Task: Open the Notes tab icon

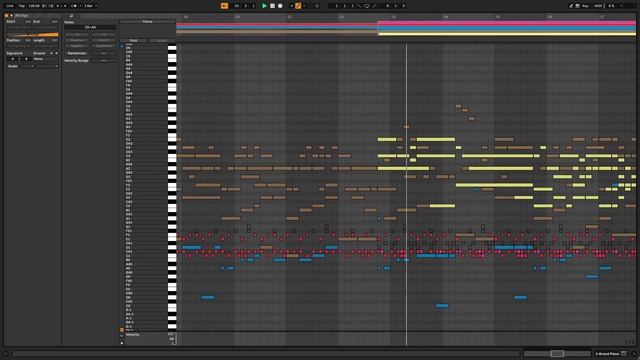Action: (x=71, y=16)
